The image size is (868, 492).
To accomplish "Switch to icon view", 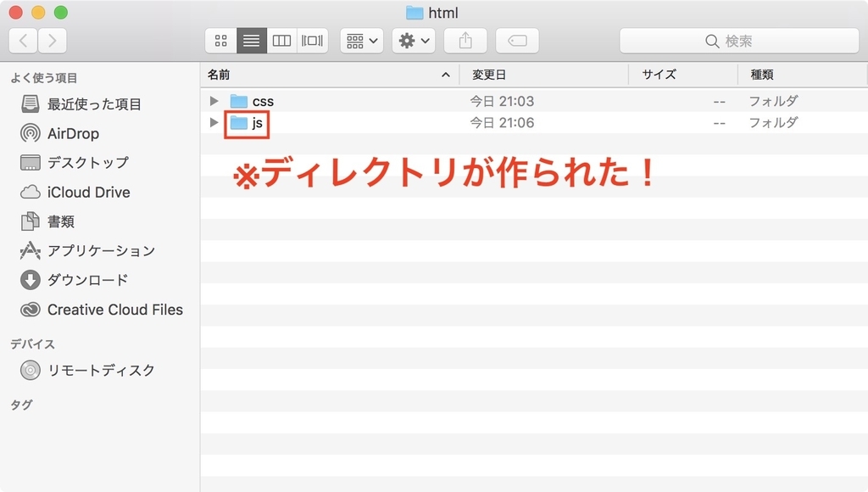I will [x=221, y=41].
